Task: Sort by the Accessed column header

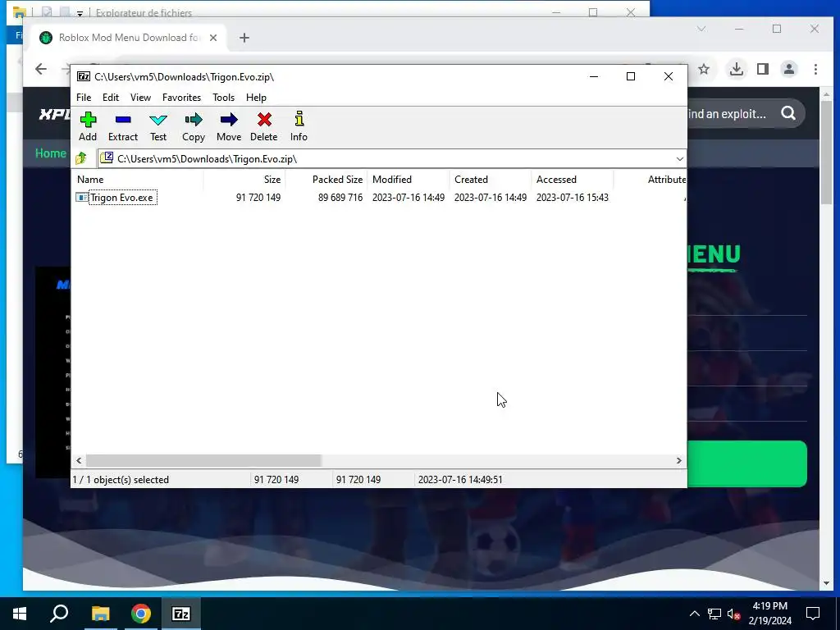Action: coord(572,180)
